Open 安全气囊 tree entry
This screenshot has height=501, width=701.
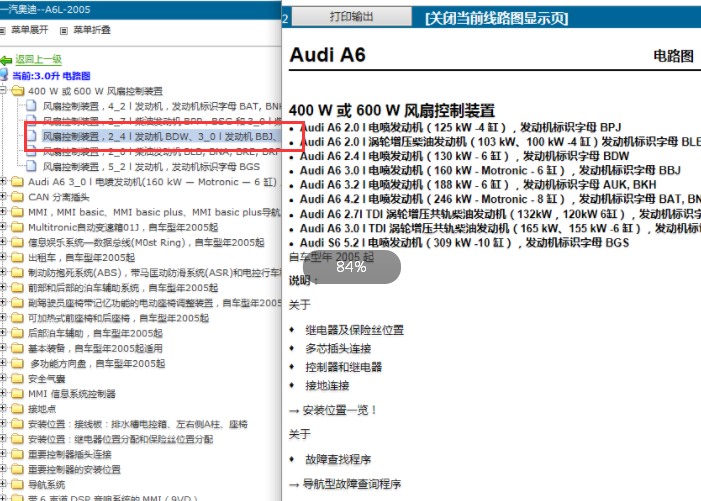pyautogui.click(x=46, y=379)
